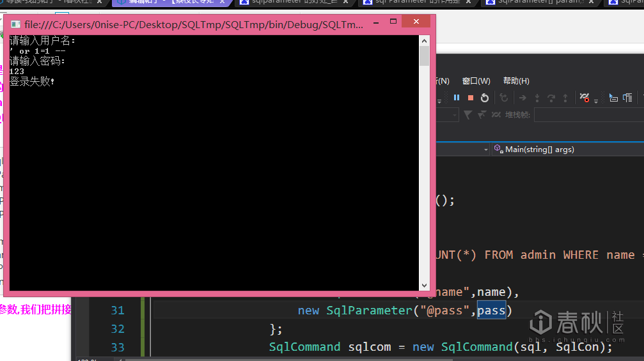This screenshot has width=644, height=361.
Task: Click the }; closing brace on line 32
Action: pyautogui.click(x=276, y=329)
